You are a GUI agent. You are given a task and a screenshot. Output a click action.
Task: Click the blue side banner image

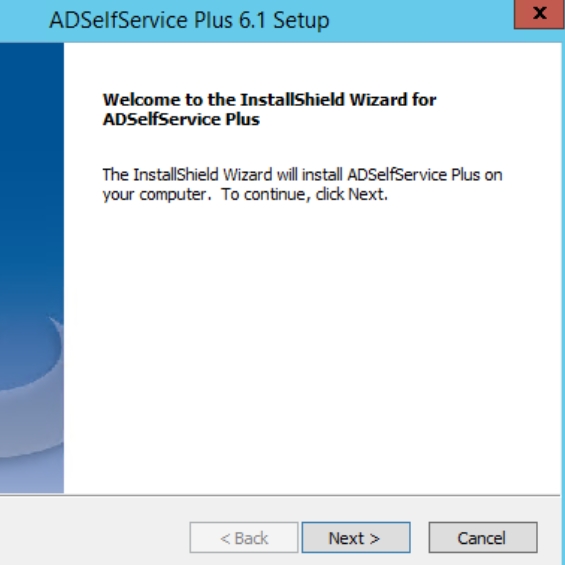[32, 267]
